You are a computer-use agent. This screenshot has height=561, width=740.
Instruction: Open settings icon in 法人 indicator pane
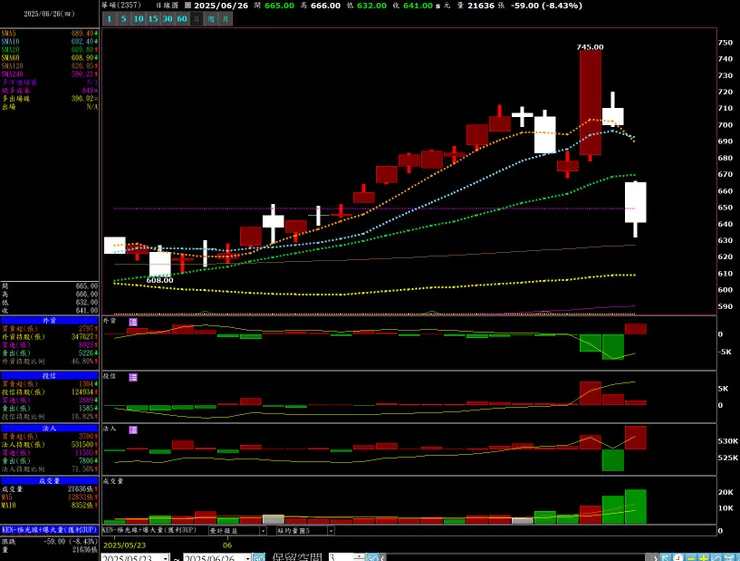pyautogui.click(x=133, y=430)
